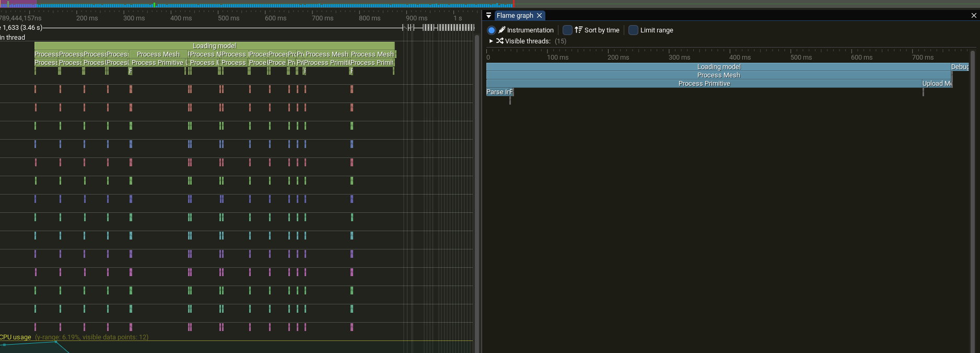The width and height of the screenshot is (980, 353).
Task: Select the Parse zone in the flame graph
Action: click(x=499, y=92)
